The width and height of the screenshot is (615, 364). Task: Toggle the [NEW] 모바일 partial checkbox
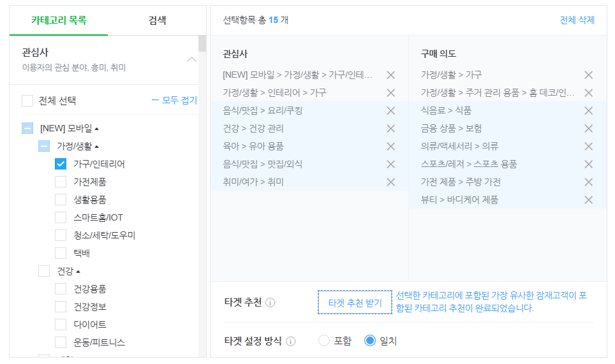pyautogui.click(x=27, y=128)
